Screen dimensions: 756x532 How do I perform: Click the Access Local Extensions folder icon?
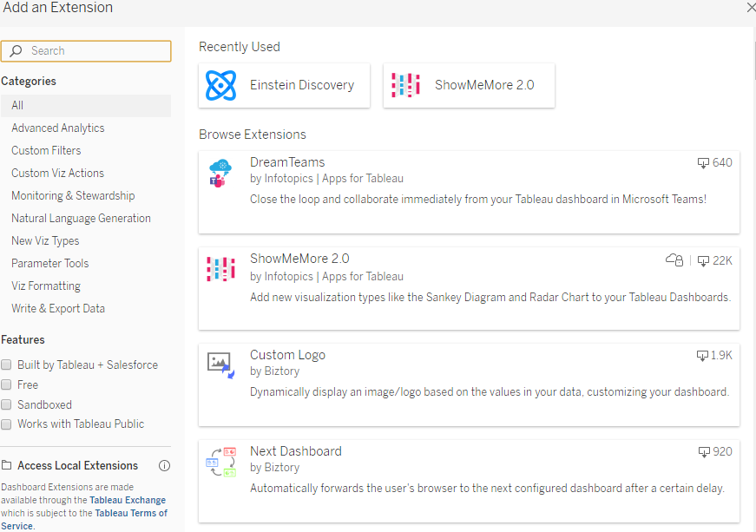[7, 465]
